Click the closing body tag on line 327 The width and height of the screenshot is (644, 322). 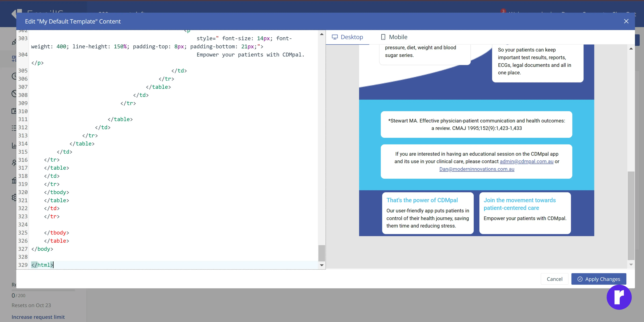tap(42, 249)
